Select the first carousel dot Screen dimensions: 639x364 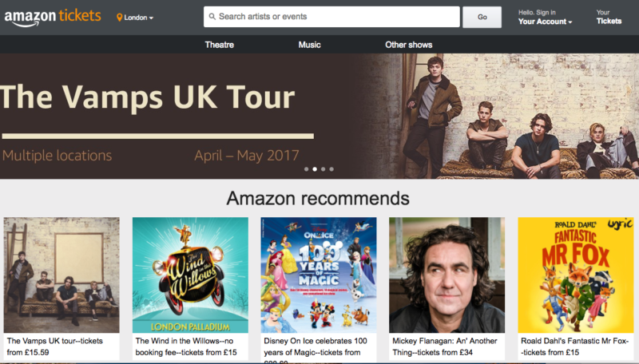[307, 169]
